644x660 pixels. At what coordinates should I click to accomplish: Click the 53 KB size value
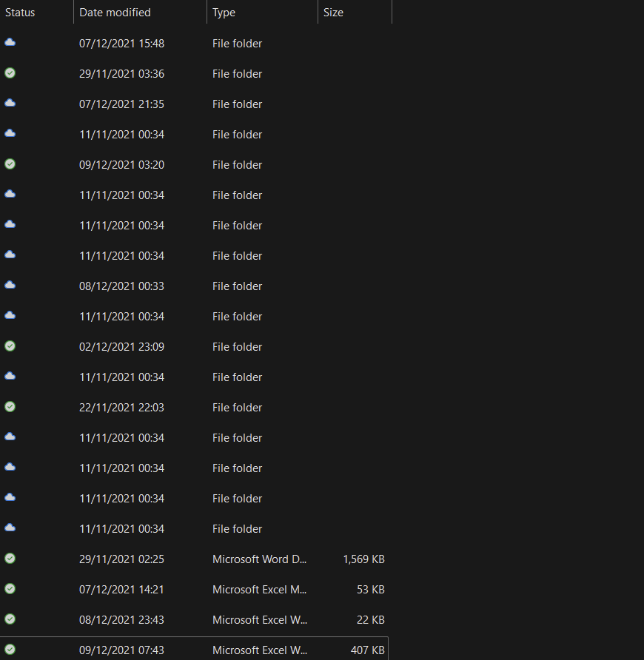coord(371,589)
